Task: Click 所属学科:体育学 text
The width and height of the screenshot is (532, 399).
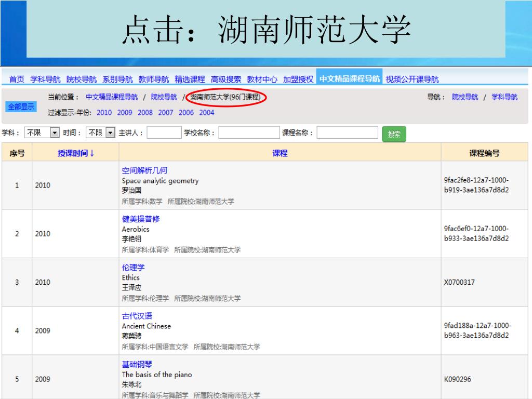Action: tap(145, 250)
